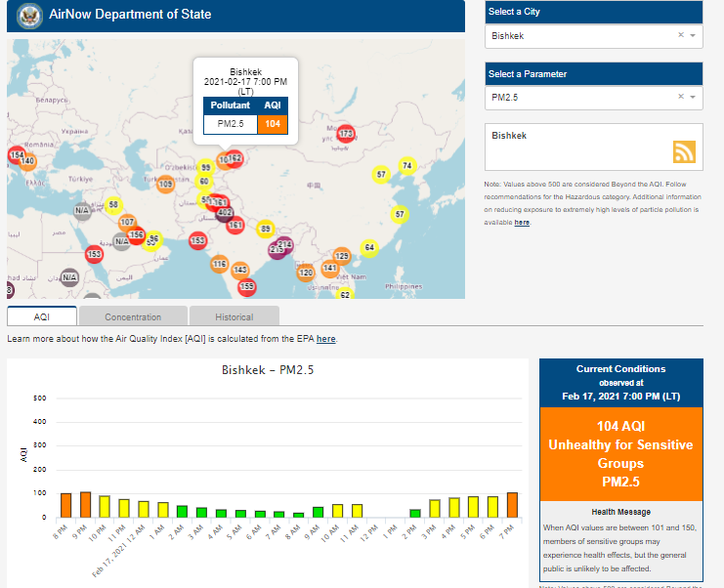The height and width of the screenshot is (588, 724).
Task: Select the red 173 AQI marker in Mongolia
Action: tap(346, 134)
